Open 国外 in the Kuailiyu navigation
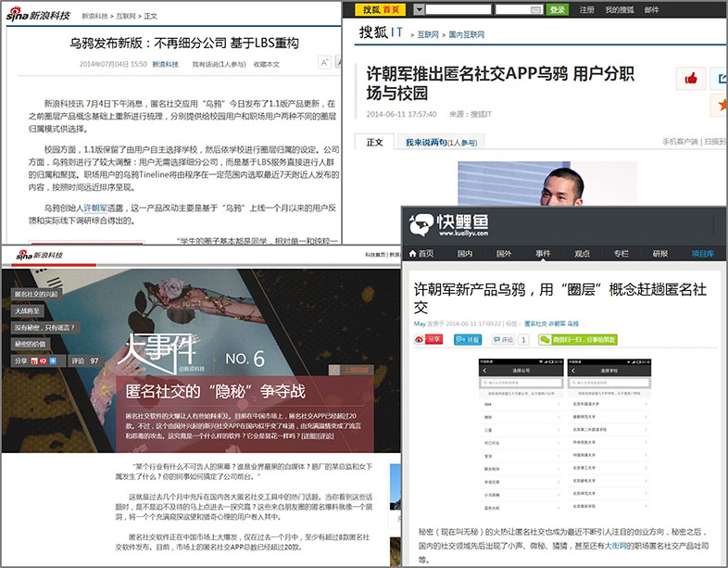The width and height of the screenshot is (728, 568). coord(504,253)
